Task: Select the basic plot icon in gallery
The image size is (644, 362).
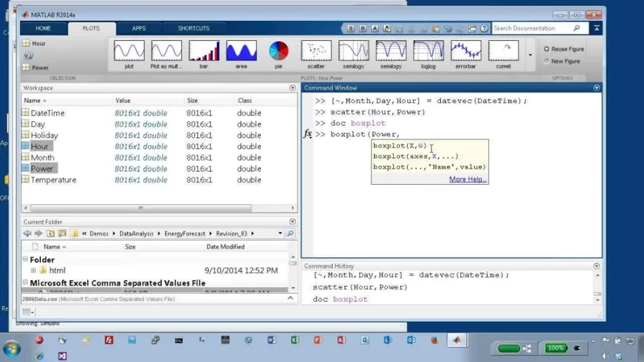Action: pyautogui.click(x=129, y=52)
